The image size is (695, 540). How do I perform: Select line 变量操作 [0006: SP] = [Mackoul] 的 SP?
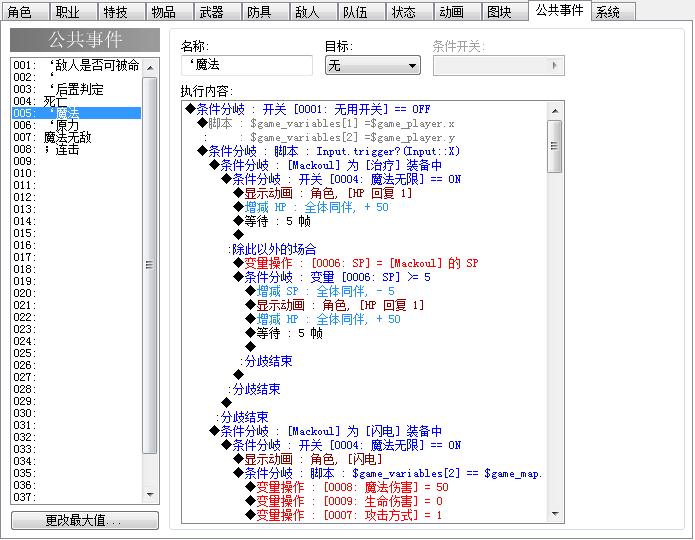(356, 263)
